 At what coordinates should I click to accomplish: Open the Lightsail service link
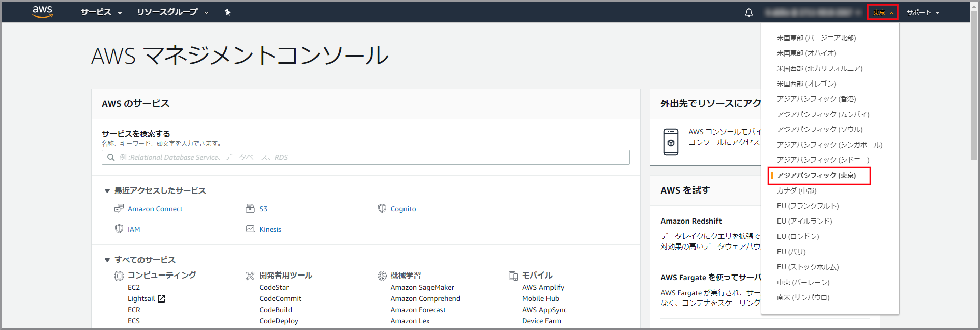tap(141, 298)
